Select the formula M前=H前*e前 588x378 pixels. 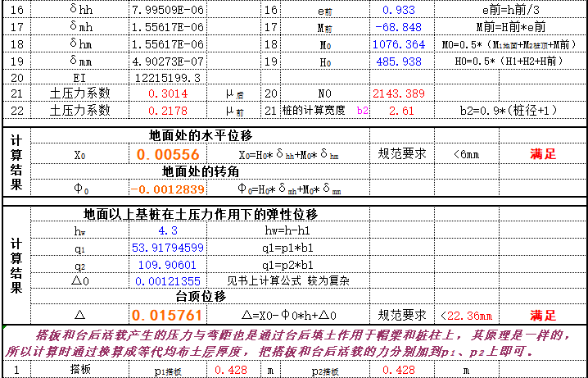tap(511, 27)
